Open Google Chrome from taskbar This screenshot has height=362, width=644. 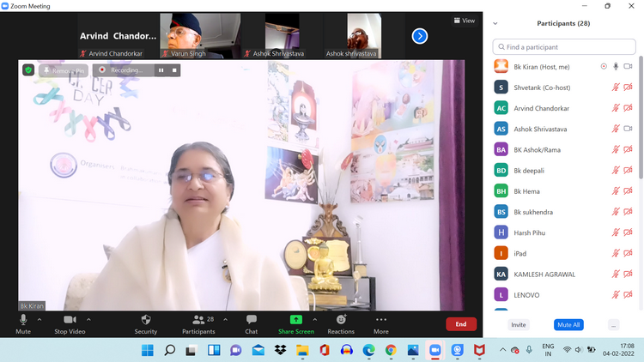(391, 350)
